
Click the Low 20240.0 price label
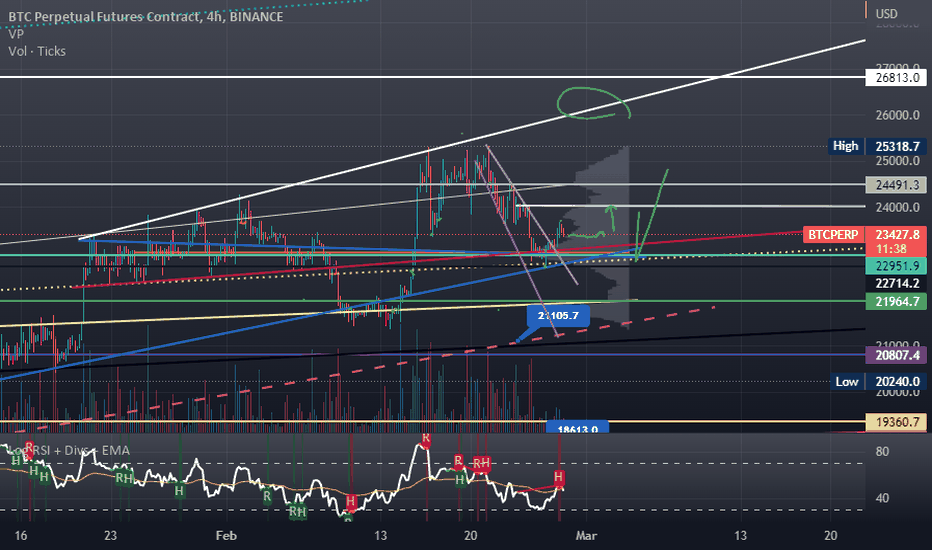(x=877, y=382)
